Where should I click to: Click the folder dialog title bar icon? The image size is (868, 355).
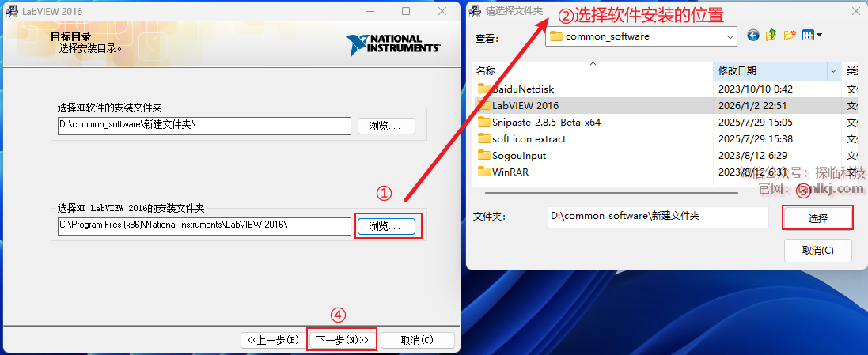pyautogui.click(x=475, y=10)
